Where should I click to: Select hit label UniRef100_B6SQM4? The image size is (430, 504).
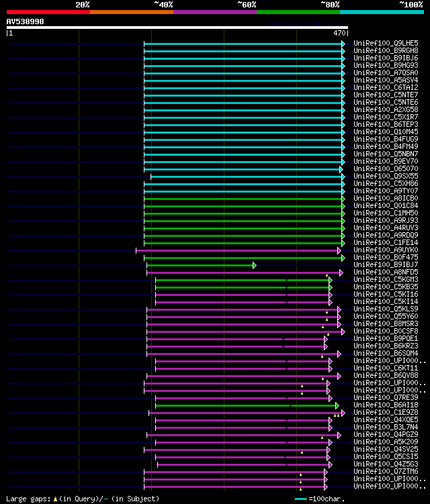coord(386,354)
